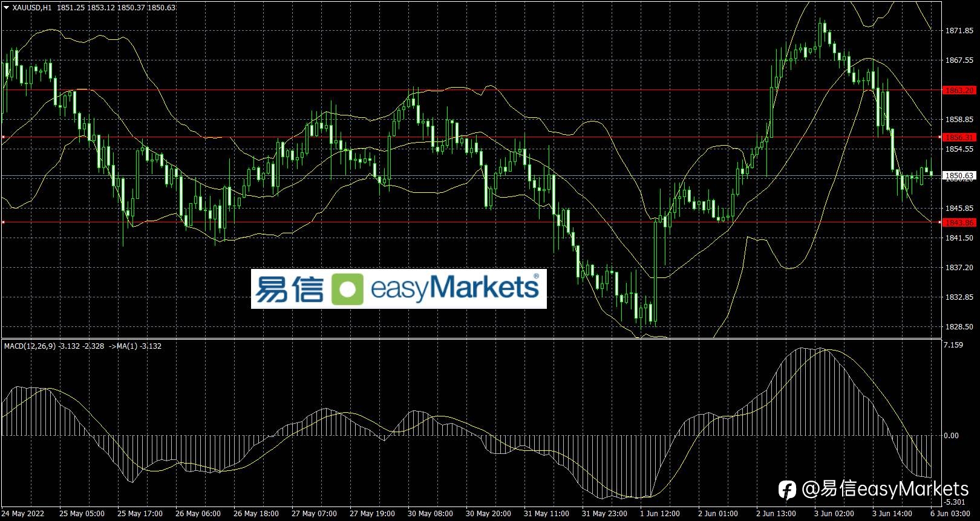Click the 26 May 18:00 time label
Viewport: 980px width, 521px height.
tap(256, 514)
